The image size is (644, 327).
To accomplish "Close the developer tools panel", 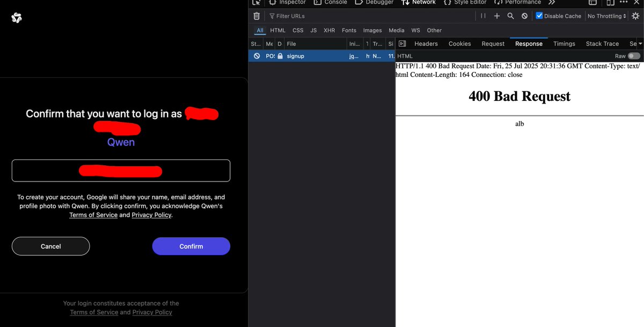I will pyautogui.click(x=636, y=2).
